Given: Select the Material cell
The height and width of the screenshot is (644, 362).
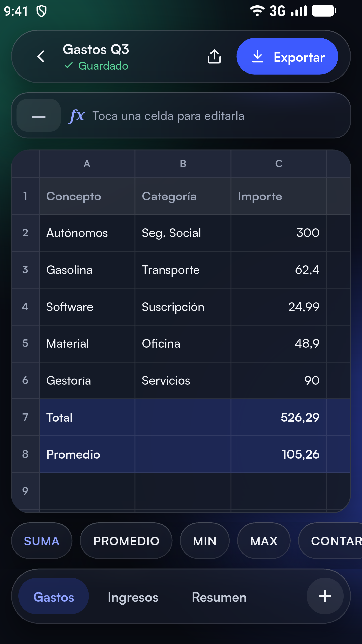Looking at the screenshot, I should pos(87,343).
